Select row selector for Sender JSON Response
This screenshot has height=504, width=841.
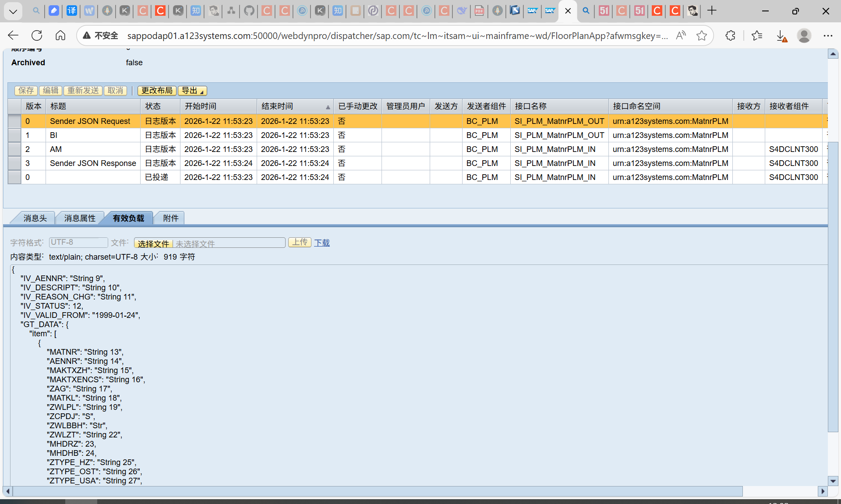(14, 163)
